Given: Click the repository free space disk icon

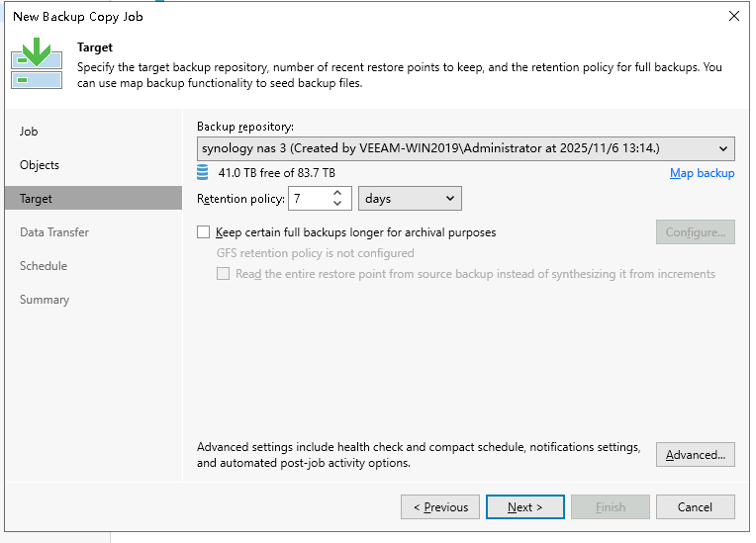Looking at the screenshot, I should click(x=203, y=173).
